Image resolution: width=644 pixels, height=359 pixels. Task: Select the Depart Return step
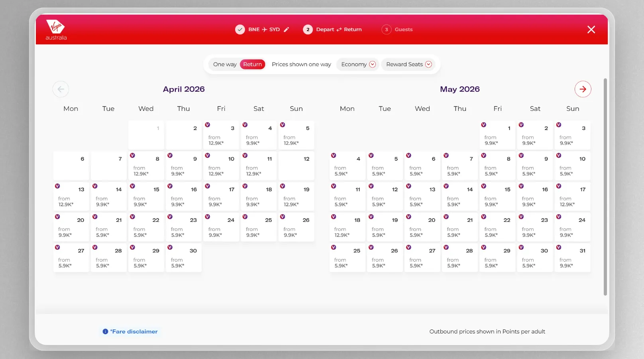(332, 30)
